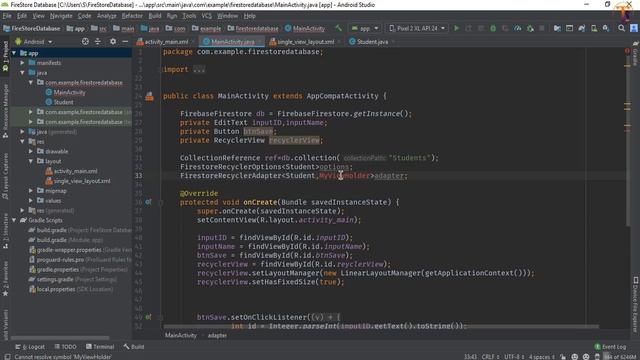Viewport: 640px width, 360px height.
Task: Click the override gutter icon on line 36
Action: [148, 202]
